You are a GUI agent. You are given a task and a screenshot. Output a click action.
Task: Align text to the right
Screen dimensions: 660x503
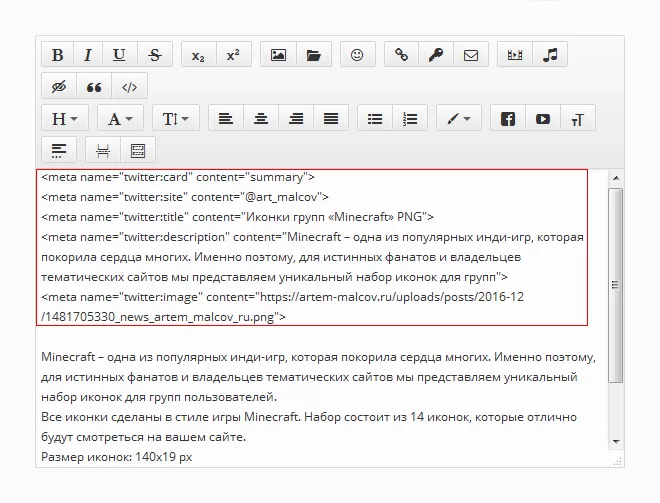click(x=296, y=119)
